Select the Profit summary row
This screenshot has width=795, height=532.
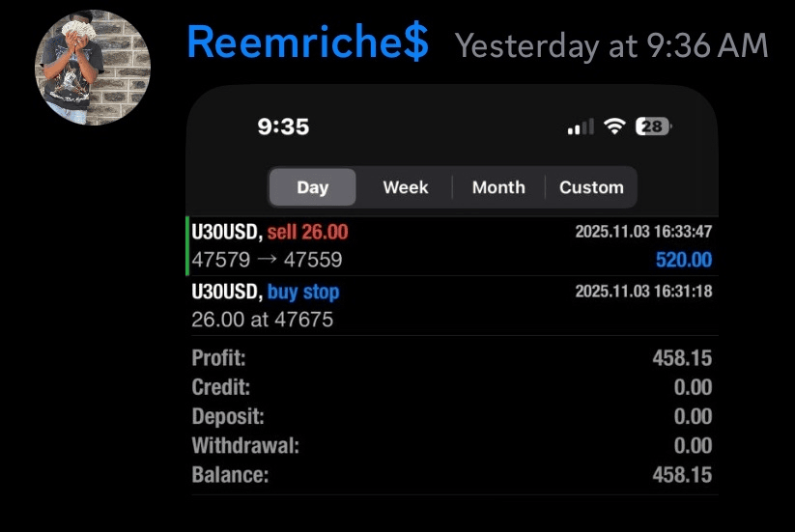tap(451, 358)
